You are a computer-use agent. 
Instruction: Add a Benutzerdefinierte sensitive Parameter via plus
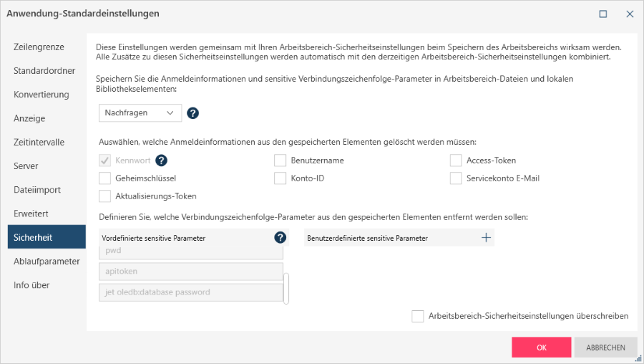point(486,238)
